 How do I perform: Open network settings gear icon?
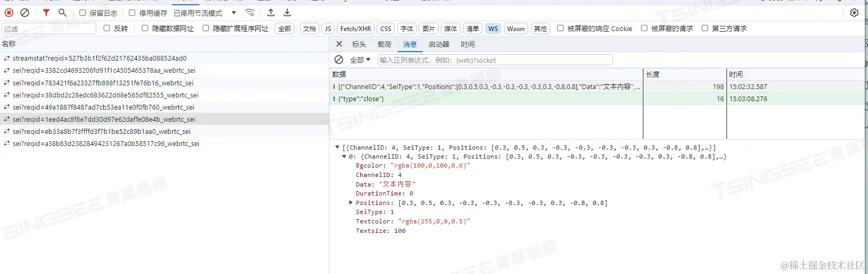[x=854, y=13]
